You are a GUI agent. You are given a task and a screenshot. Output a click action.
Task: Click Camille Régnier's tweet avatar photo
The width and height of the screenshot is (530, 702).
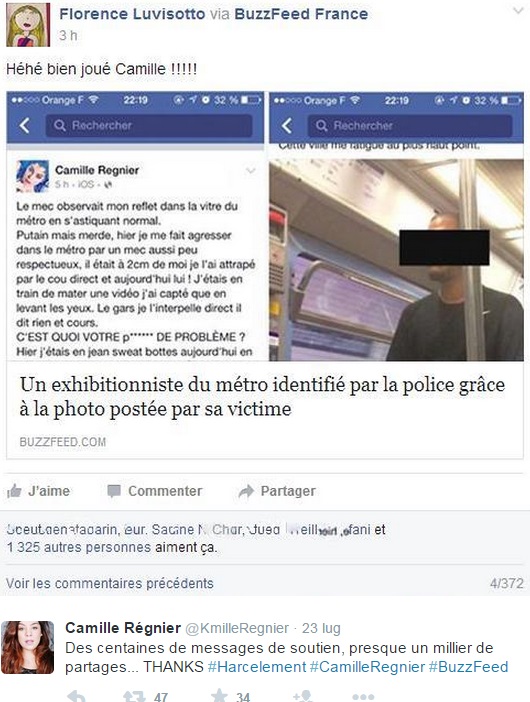(28, 647)
